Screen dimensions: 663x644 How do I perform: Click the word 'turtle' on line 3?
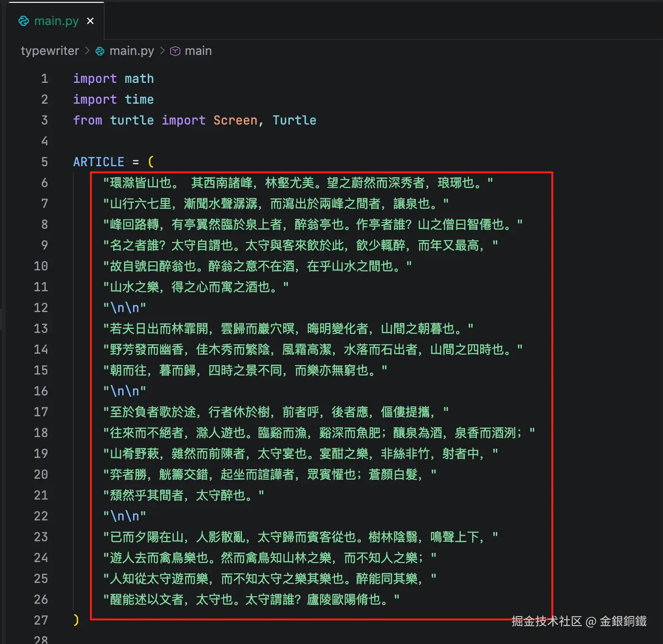pos(132,120)
